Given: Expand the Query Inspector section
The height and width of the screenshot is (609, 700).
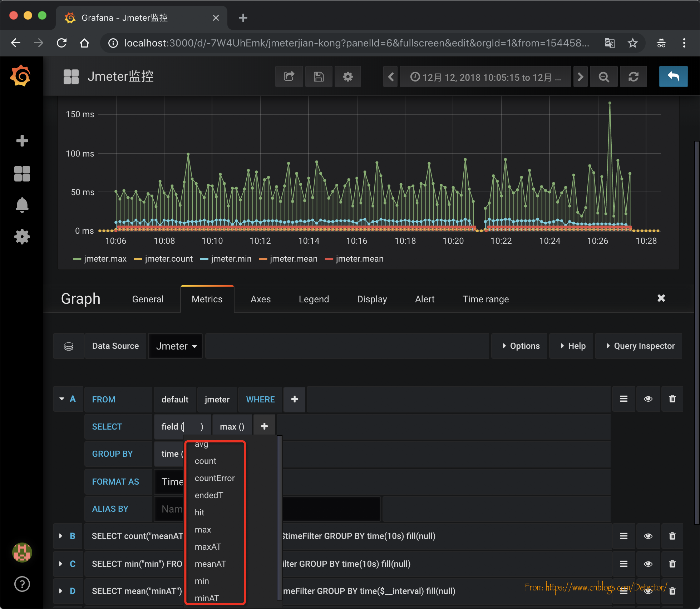Looking at the screenshot, I should tap(639, 346).
